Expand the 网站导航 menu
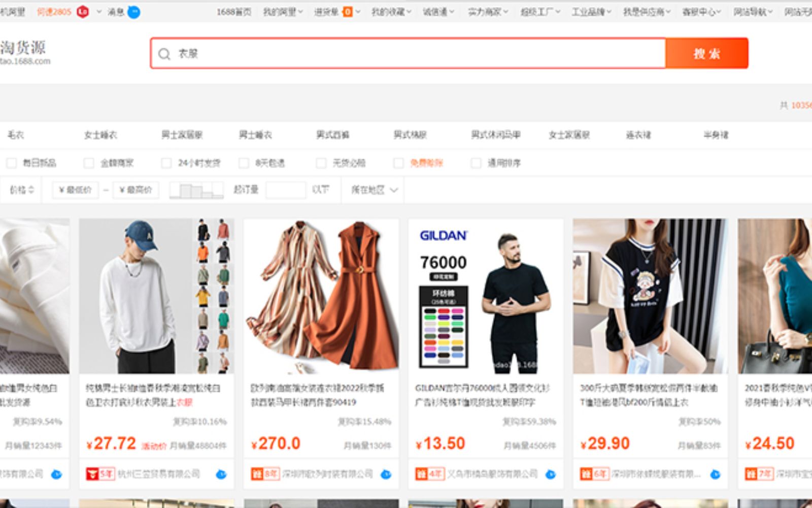This screenshot has width=812, height=508. [x=753, y=12]
